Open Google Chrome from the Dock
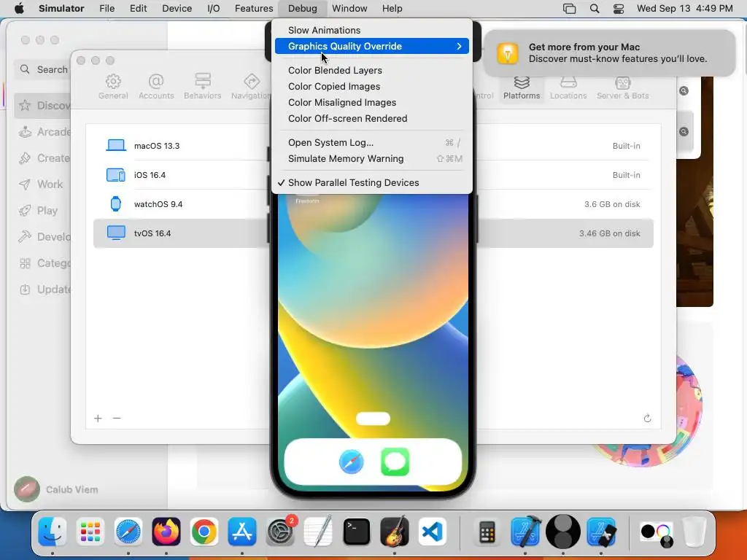Image resolution: width=747 pixels, height=560 pixels. point(204,532)
